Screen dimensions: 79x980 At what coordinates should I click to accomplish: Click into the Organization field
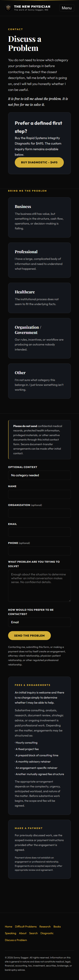point(39,513)
